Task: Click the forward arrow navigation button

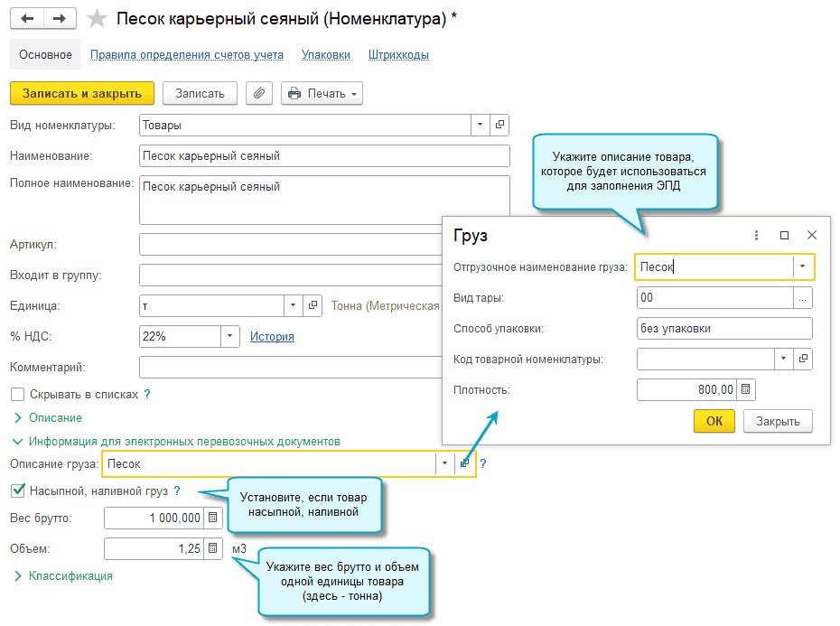Action: pyautogui.click(x=60, y=19)
